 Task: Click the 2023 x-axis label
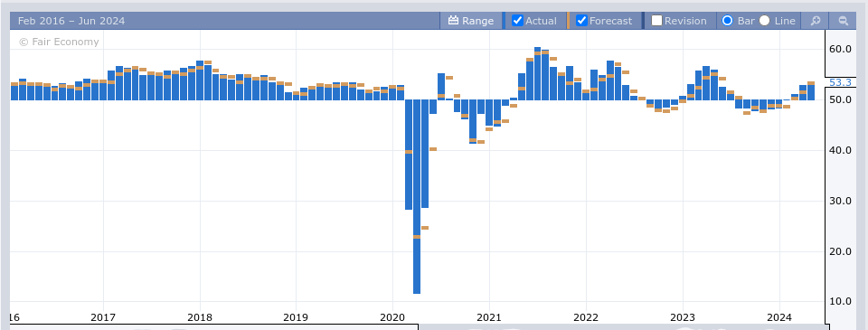683,318
